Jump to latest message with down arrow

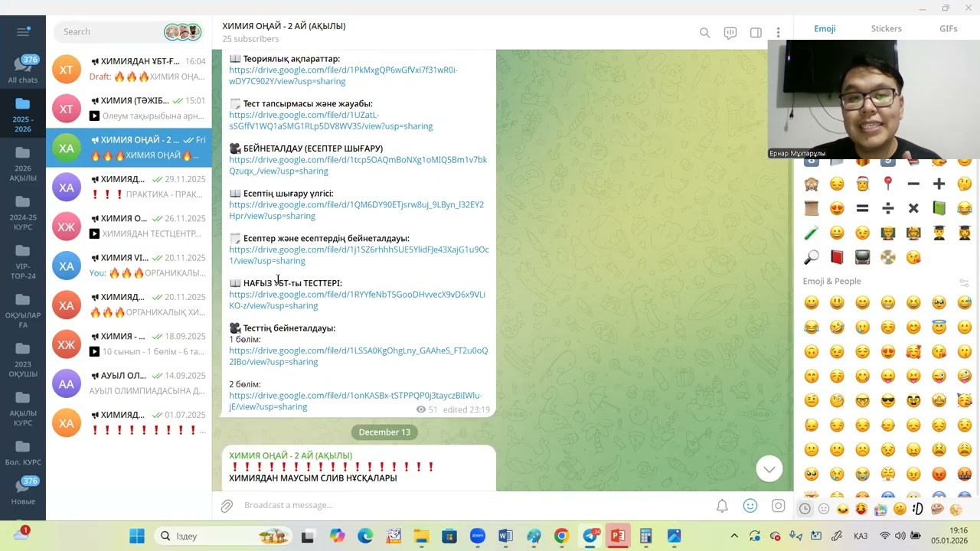pyautogui.click(x=769, y=469)
